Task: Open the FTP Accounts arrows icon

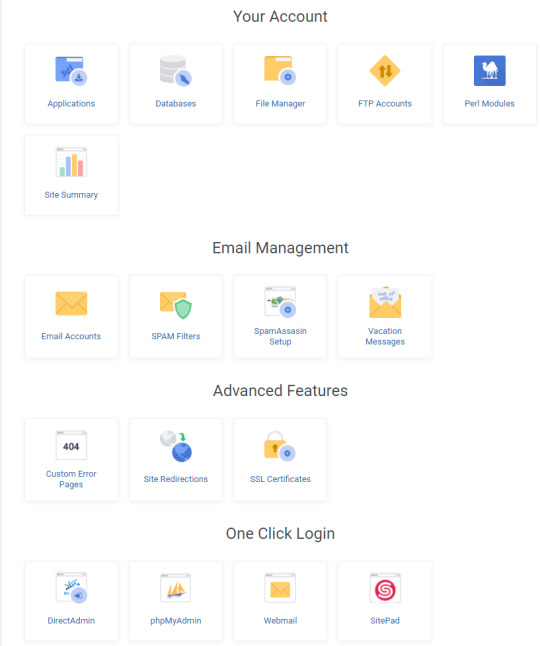Action: pyautogui.click(x=385, y=71)
